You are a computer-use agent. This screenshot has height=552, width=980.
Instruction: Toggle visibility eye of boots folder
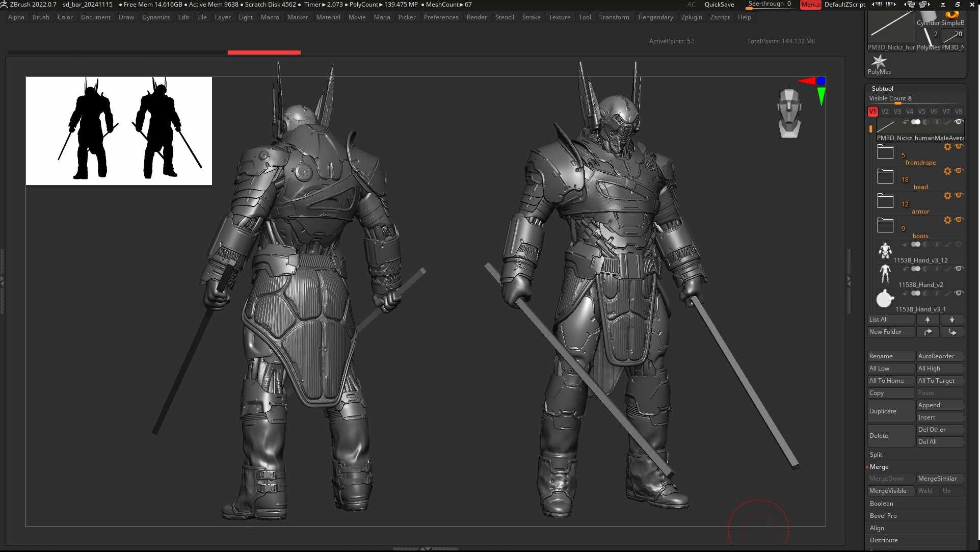(959, 220)
